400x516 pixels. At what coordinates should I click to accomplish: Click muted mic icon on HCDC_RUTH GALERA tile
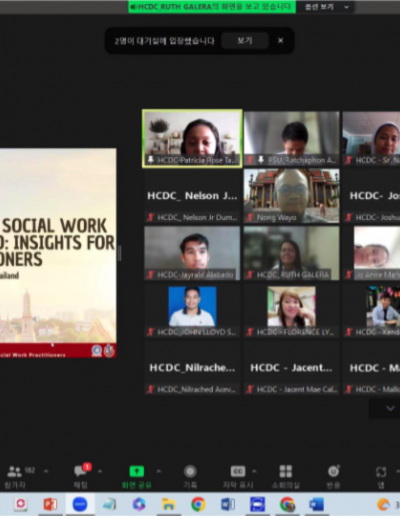(x=250, y=275)
